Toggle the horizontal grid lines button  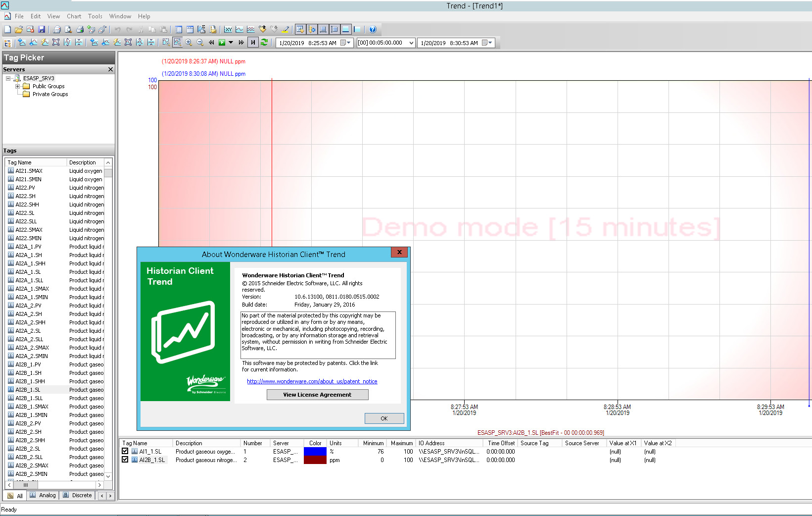tap(323, 29)
